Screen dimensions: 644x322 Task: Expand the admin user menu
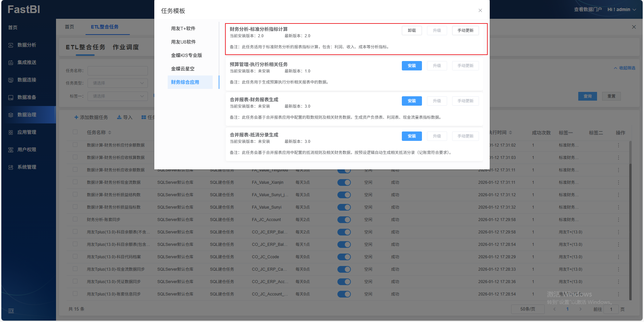[x=622, y=9]
